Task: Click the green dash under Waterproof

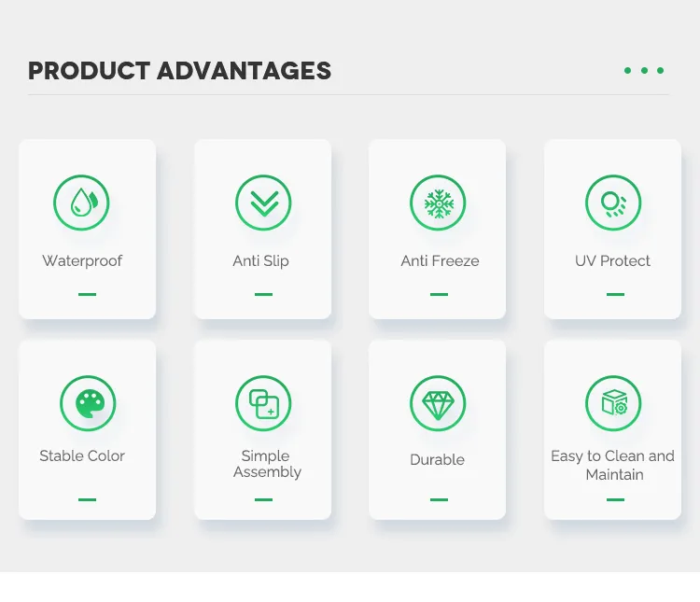Action: click(x=87, y=294)
